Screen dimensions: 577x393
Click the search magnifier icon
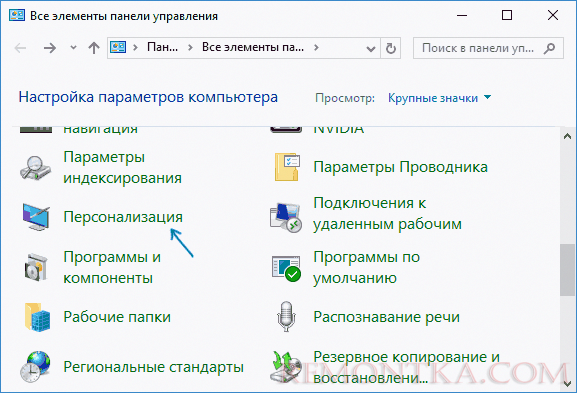pyautogui.click(x=549, y=48)
